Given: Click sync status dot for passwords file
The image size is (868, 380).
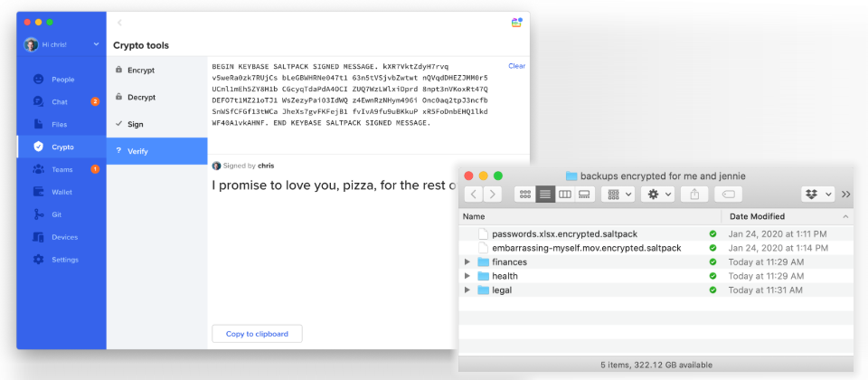Looking at the screenshot, I should coord(713,233).
